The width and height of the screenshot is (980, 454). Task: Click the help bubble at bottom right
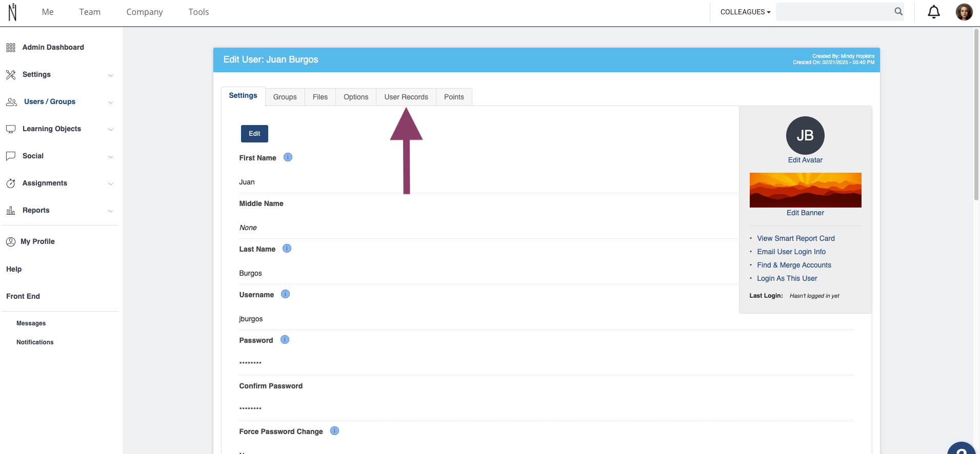click(x=962, y=448)
